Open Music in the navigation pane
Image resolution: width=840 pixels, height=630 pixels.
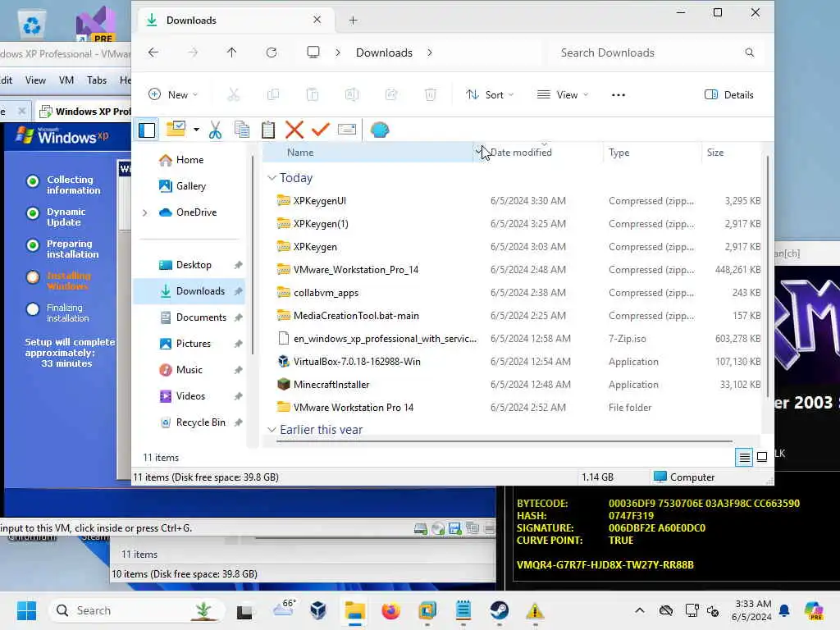pos(189,370)
